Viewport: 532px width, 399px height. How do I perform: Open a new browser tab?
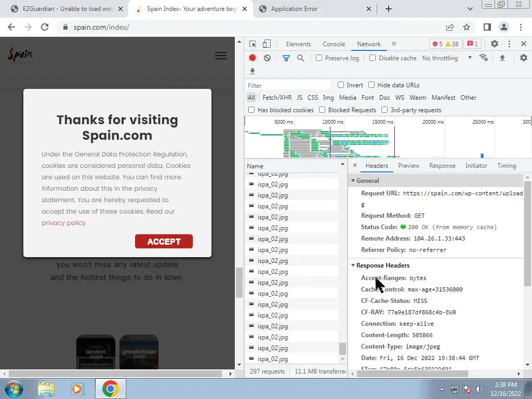(389, 9)
